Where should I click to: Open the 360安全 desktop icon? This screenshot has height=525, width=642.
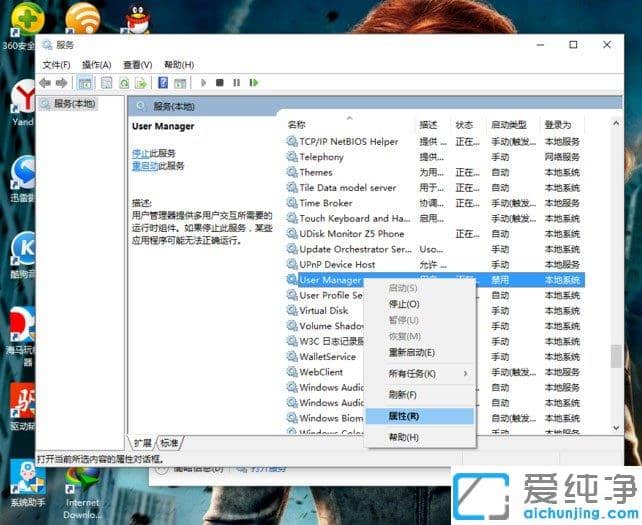26,25
